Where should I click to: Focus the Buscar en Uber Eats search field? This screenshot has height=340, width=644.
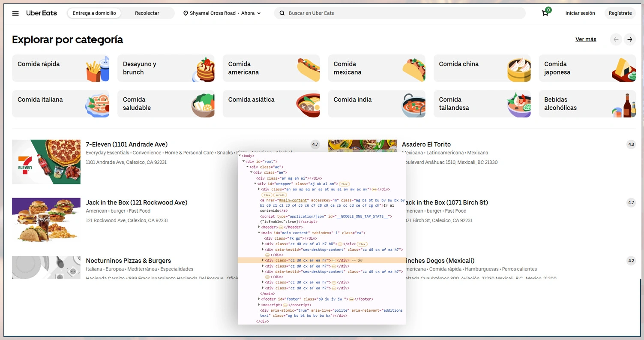point(400,13)
